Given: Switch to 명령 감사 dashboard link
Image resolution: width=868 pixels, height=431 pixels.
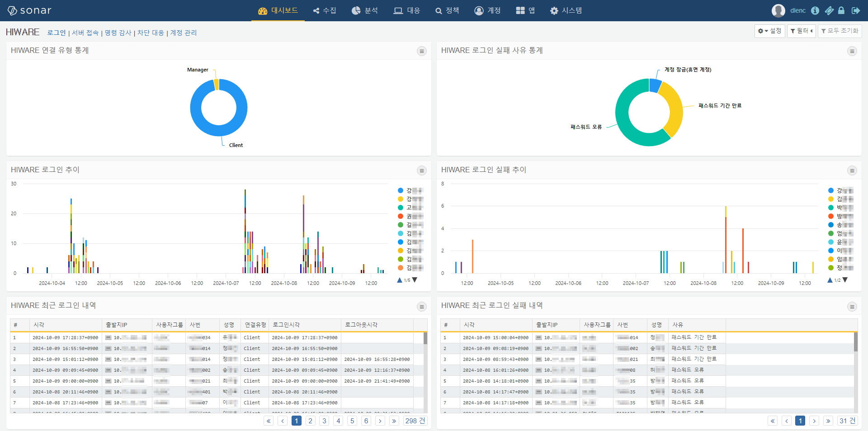Looking at the screenshot, I should click(118, 33).
